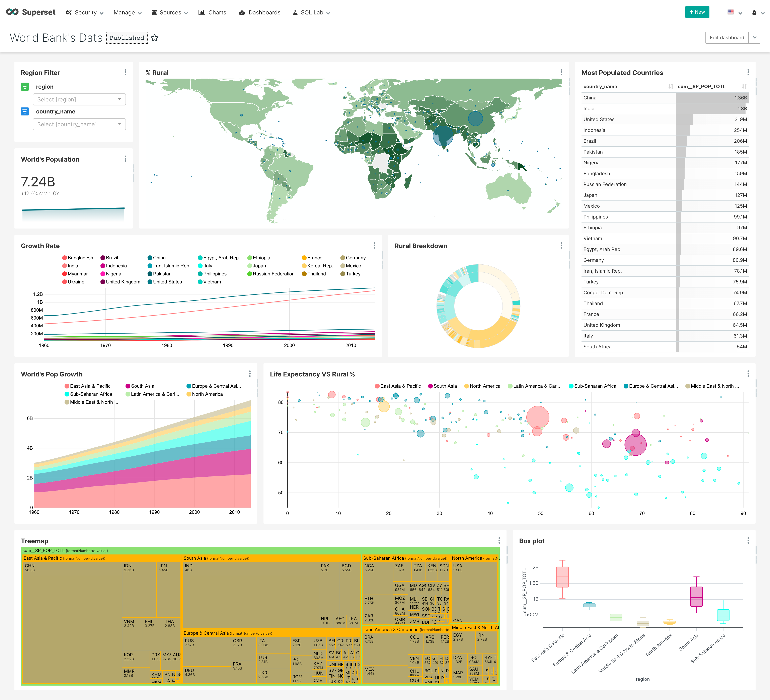Click the Superset infinity logo
This screenshot has height=700, width=770.
[12, 12]
